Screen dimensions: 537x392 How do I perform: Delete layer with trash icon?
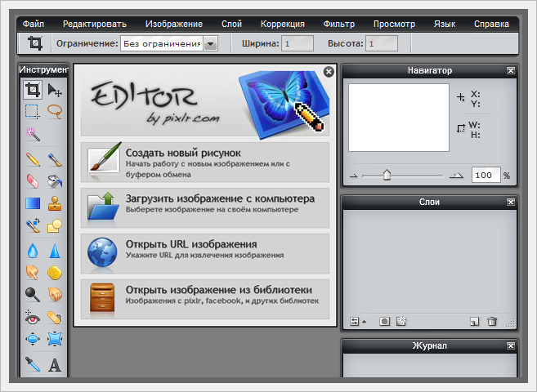[x=492, y=322]
